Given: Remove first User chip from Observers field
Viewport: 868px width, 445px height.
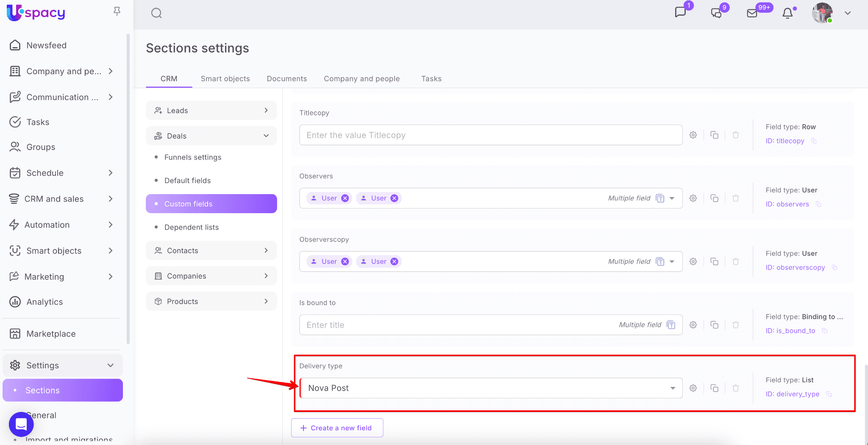Looking at the screenshot, I should (345, 198).
